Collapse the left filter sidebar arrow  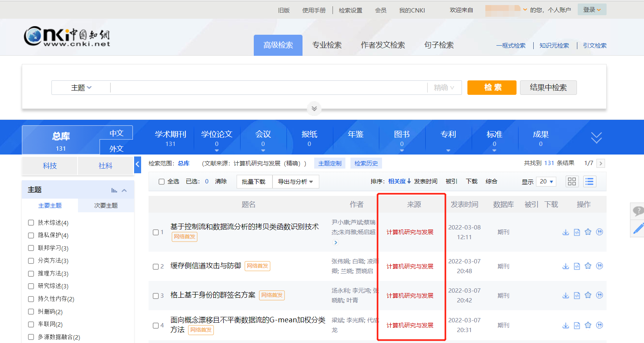pos(137,165)
